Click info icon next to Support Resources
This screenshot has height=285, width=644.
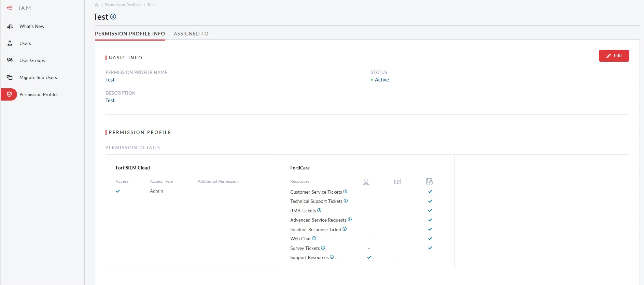coord(332,257)
